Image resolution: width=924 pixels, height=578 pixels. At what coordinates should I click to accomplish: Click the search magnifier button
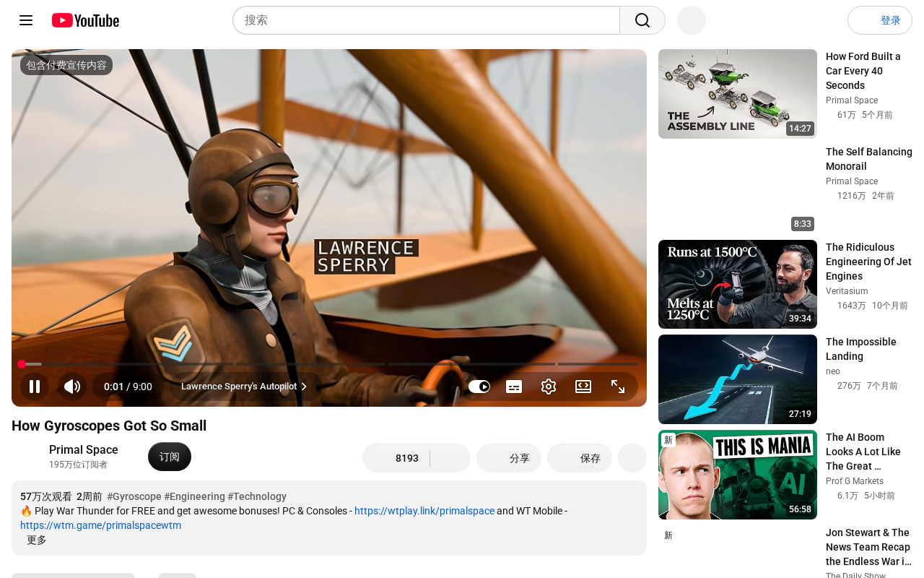click(642, 20)
